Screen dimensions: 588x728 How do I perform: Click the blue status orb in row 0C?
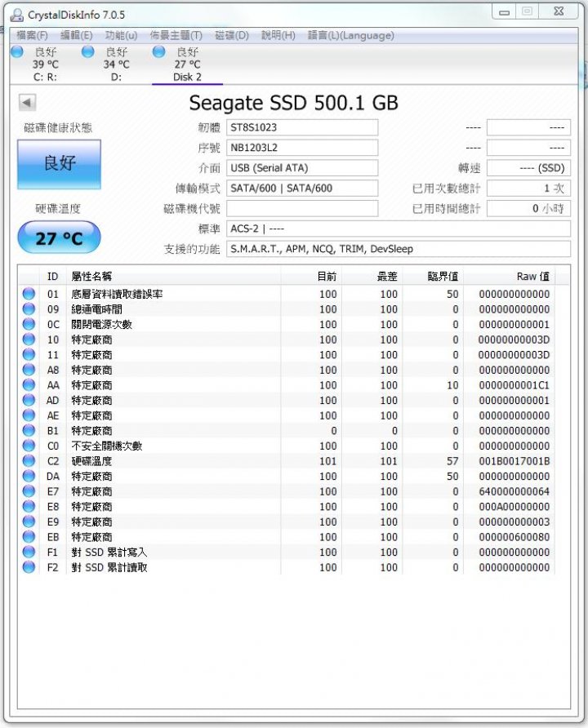[x=29, y=324]
